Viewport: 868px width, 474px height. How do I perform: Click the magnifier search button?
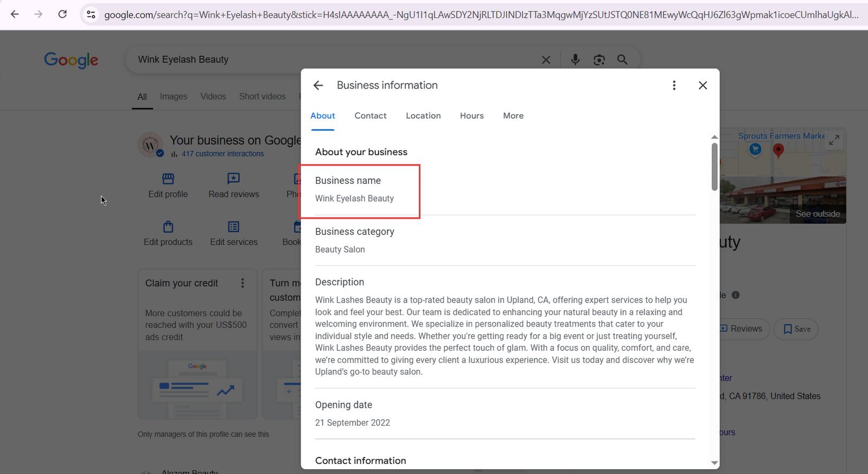tap(622, 60)
